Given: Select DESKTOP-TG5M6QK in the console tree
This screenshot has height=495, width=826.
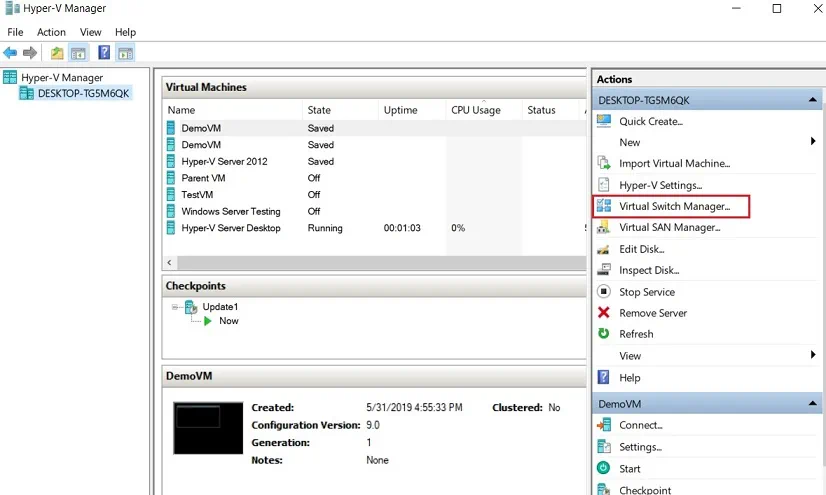Looking at the screenshot, I should (x=83, y=93).
